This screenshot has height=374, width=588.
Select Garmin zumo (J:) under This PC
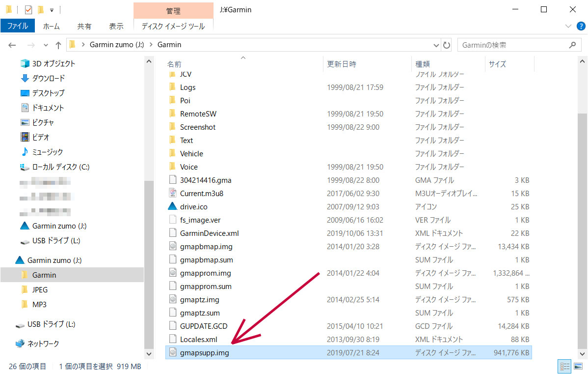pos(59,226)
